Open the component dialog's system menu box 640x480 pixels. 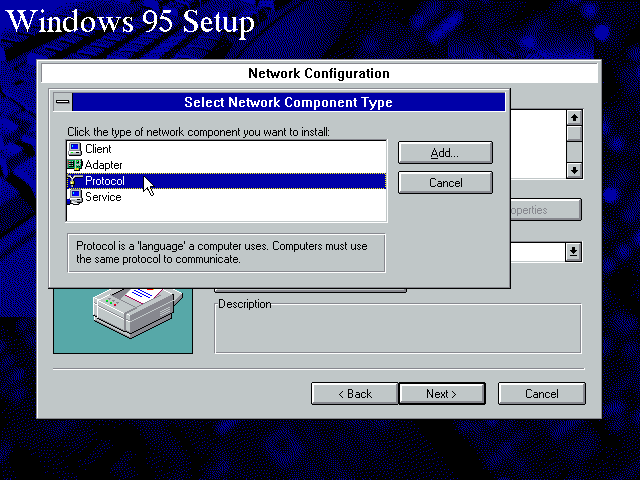63,102
